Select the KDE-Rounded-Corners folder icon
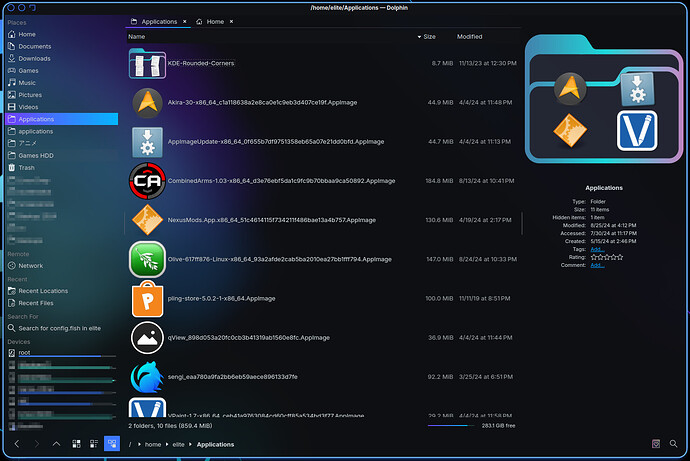The image size is (690, 461). [147, 64]
